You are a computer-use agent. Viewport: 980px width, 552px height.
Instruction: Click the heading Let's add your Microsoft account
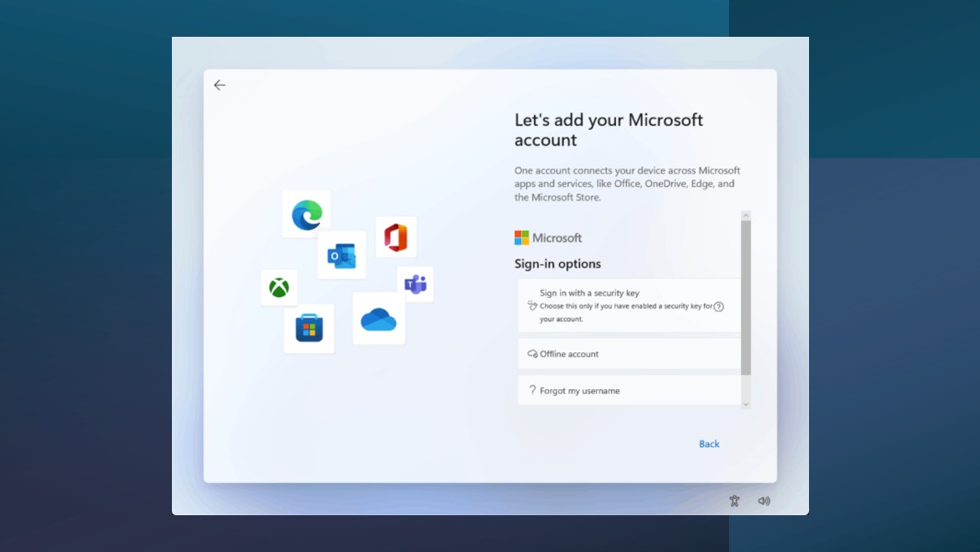coord(609,130)
